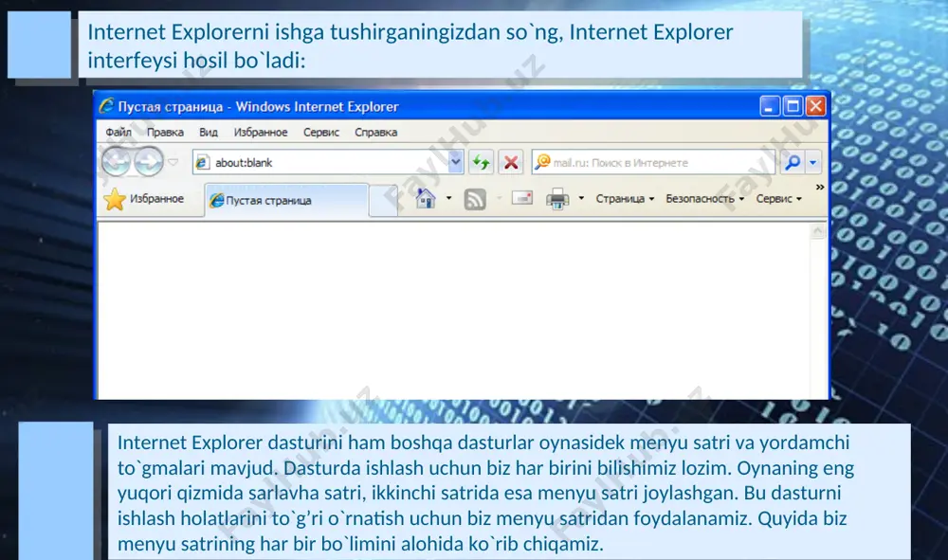948x560 pixels.
Task: Open the Сервис menu in menu bar
Action: (x=321, y=133)
